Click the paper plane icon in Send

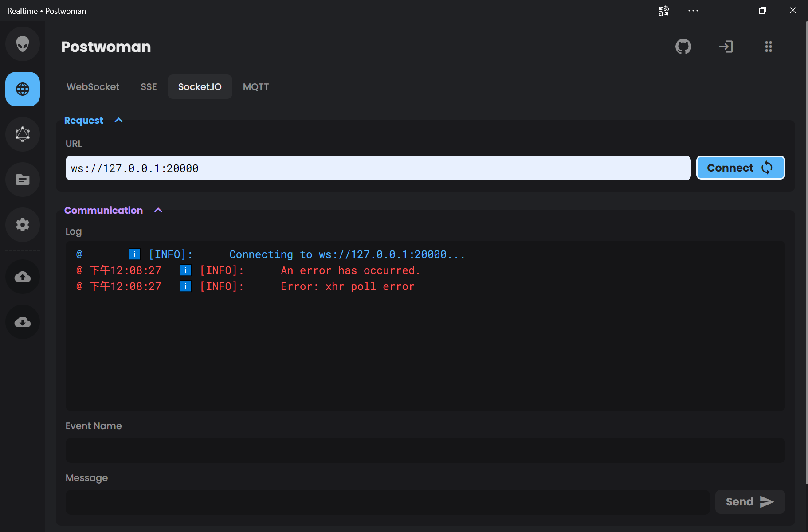(x=767, y=501)
